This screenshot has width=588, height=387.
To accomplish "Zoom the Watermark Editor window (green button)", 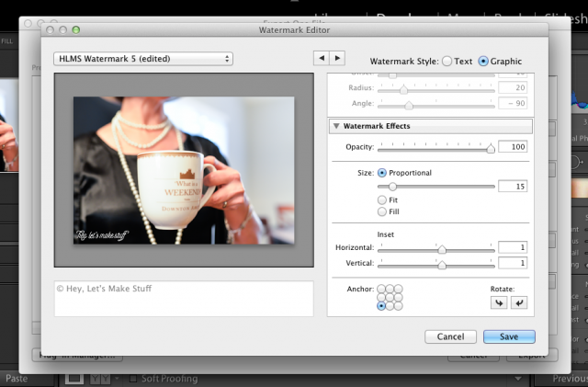I will (x=76, y=29).
